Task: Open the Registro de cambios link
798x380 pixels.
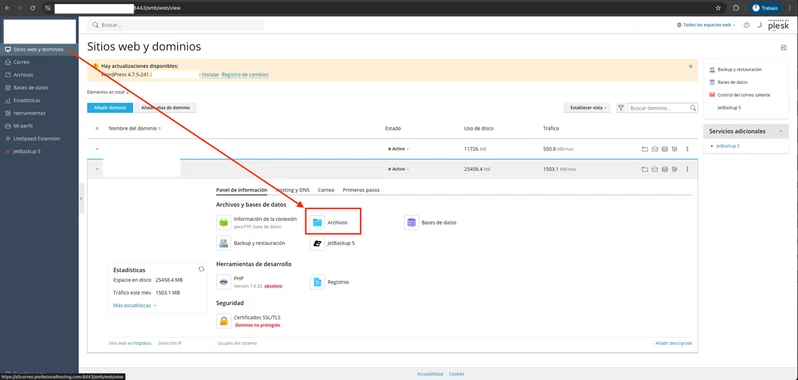Action: click(x=245, y=75)
